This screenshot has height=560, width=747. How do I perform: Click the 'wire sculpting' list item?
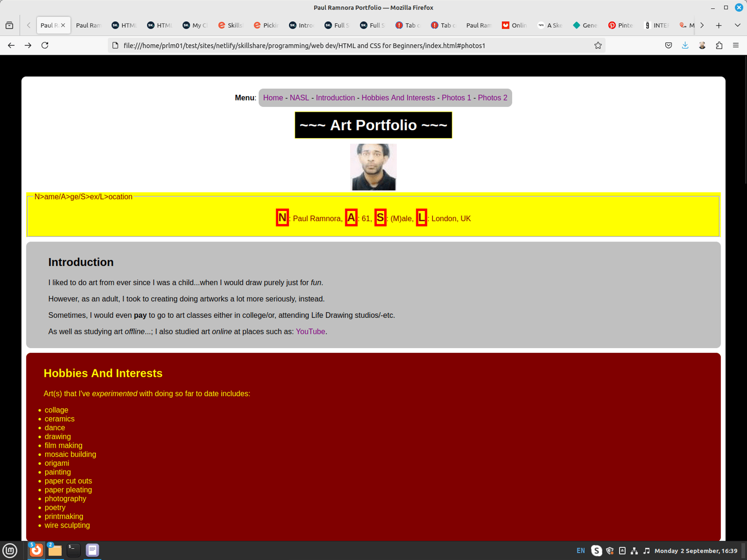tap(67, 525)
